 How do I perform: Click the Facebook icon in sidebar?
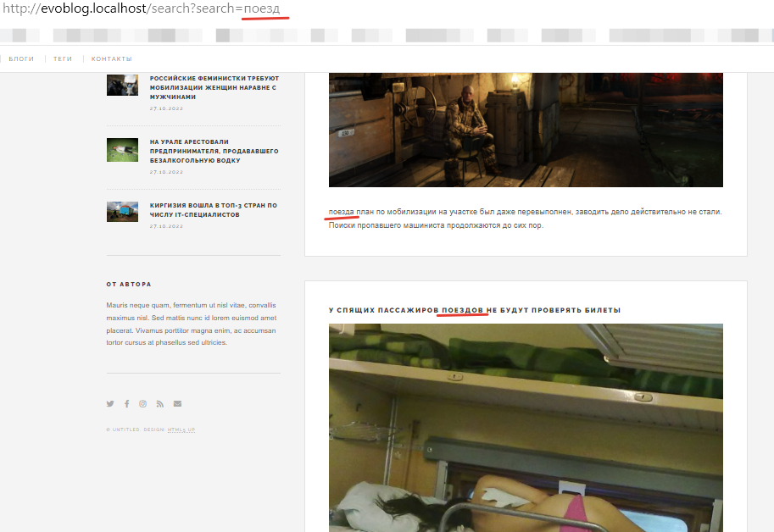click(x=126, y=404)
